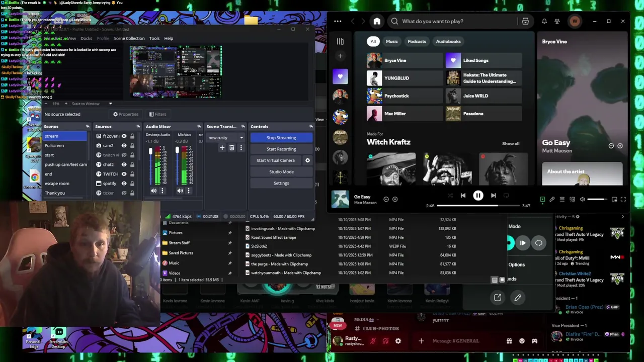Go to previous track in Spotify
Image resolution: width=644 pixels, height=362 pixels.
[463, 196]
